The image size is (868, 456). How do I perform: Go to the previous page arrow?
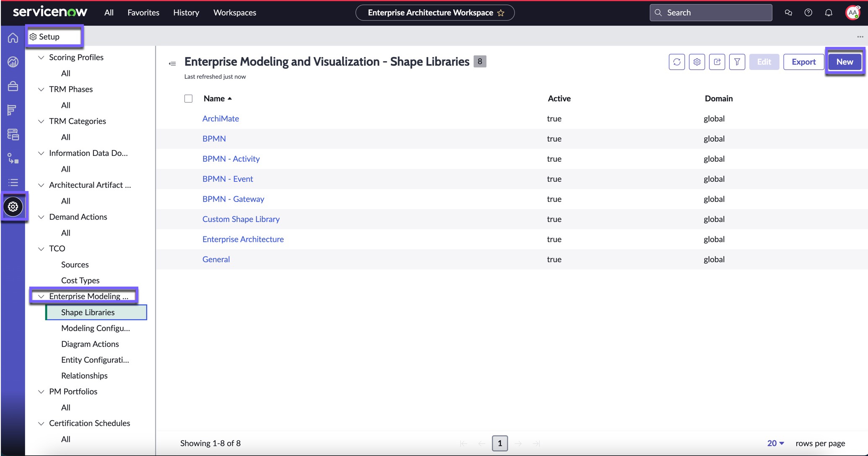pyautogui.click(x=482, y=443)
